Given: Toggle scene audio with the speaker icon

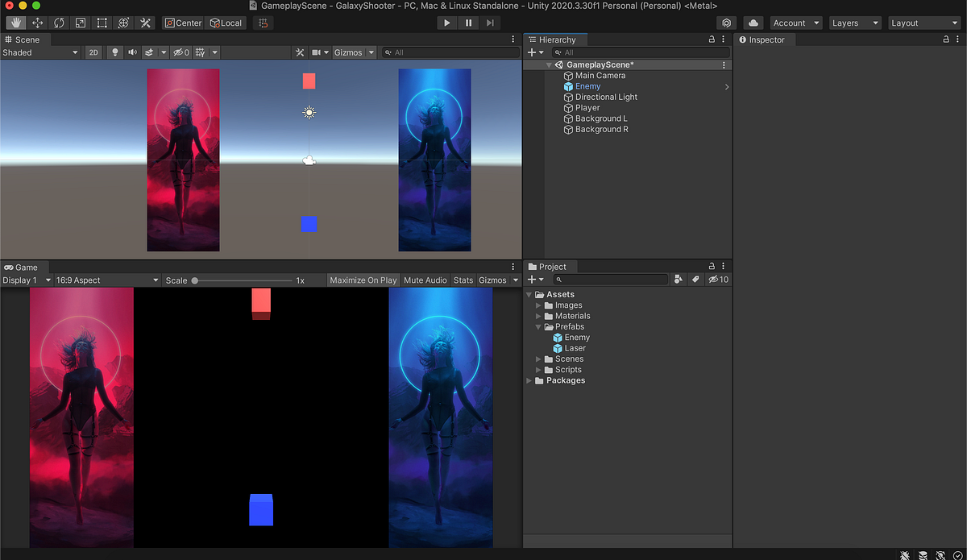Looking at the screenshot, I should [133, 52].
